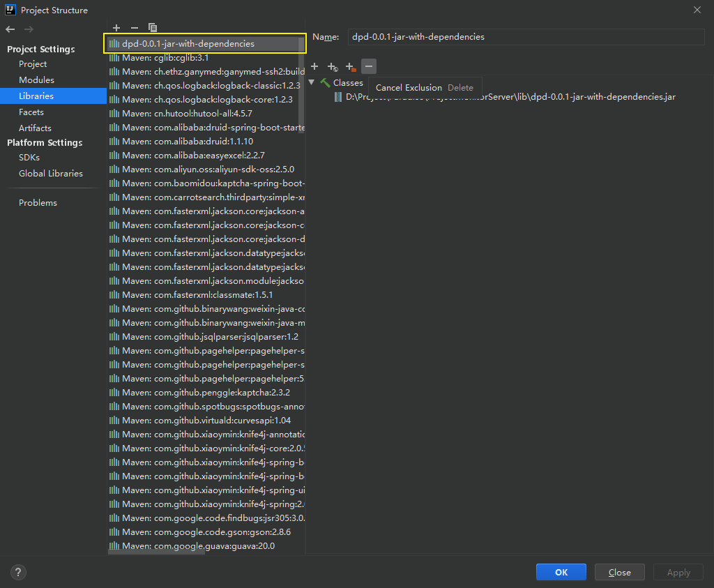Copy the selected library
Screen dimensions: 714x588
click(153, 28)
